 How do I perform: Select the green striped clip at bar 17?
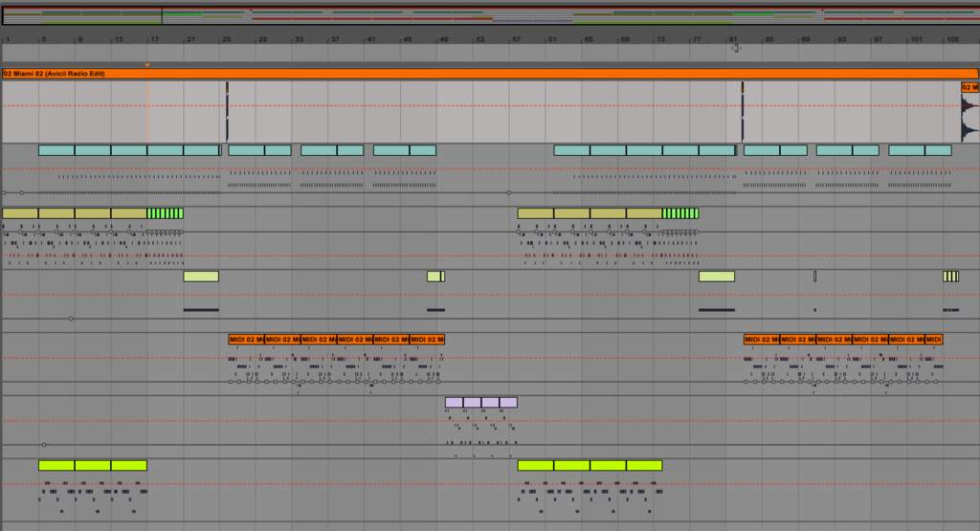point(166,213)
